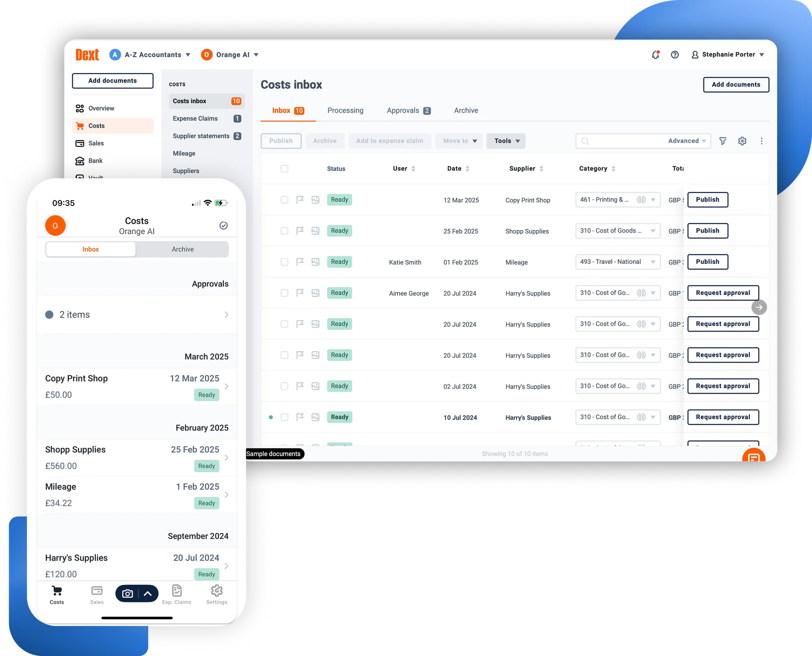This screenshot has height=656, width=812.
Task: Tap the up chevron beside phone camera
Action: pyautogui.click(x=148, y=593)
